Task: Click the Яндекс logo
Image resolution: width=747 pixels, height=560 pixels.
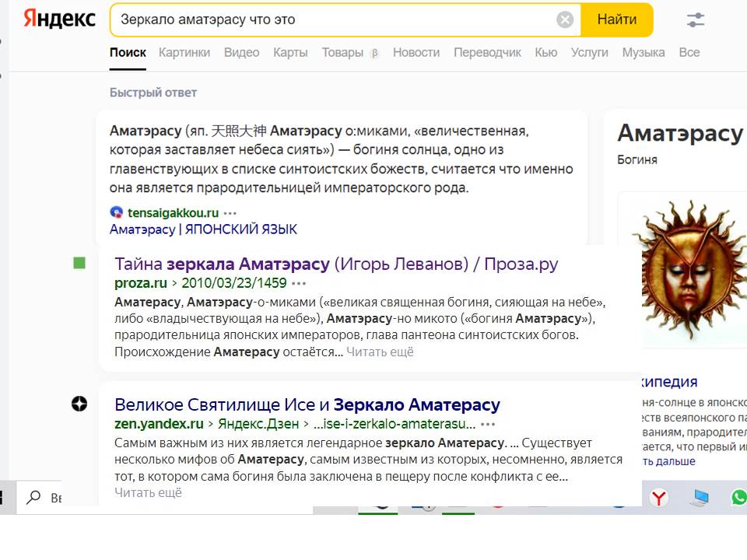Action: pos(60,19)
